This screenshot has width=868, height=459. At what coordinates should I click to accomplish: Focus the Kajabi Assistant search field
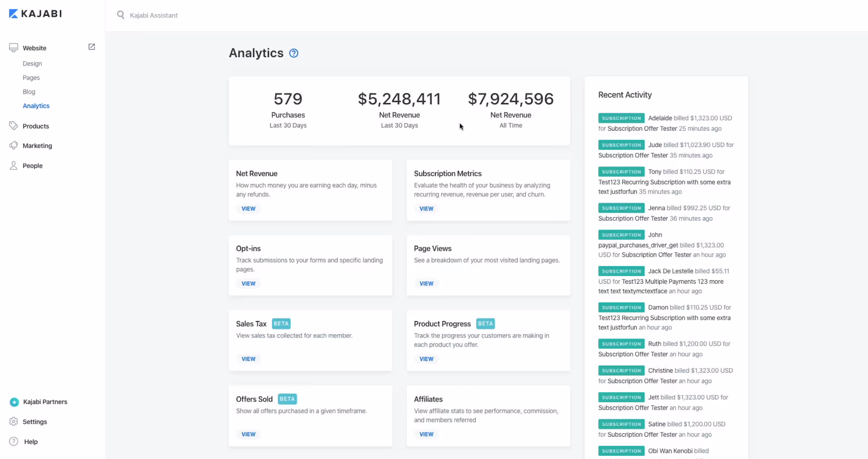[x=154, y=15]
